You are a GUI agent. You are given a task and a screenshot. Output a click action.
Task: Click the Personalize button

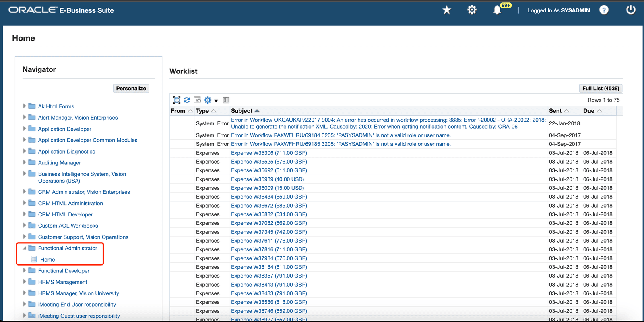(131, 88)
